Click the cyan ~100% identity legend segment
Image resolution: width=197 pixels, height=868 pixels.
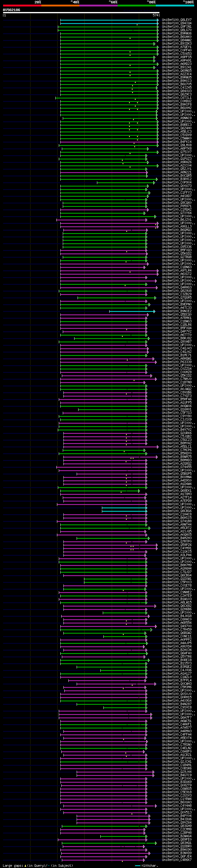(175, 6)
